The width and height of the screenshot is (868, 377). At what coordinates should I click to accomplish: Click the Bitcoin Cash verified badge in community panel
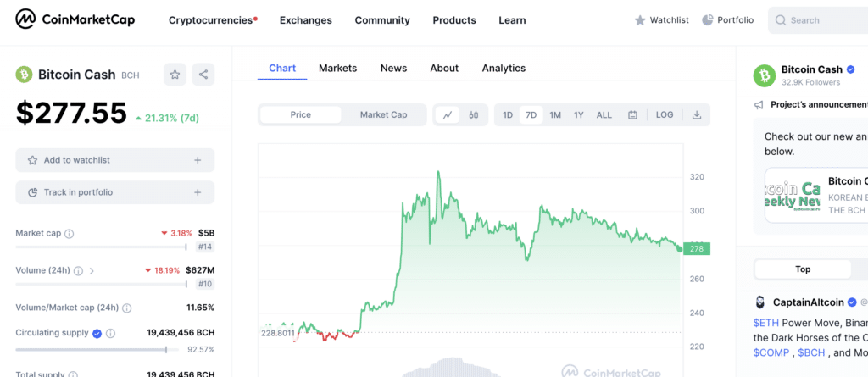[x=851, y=69]
